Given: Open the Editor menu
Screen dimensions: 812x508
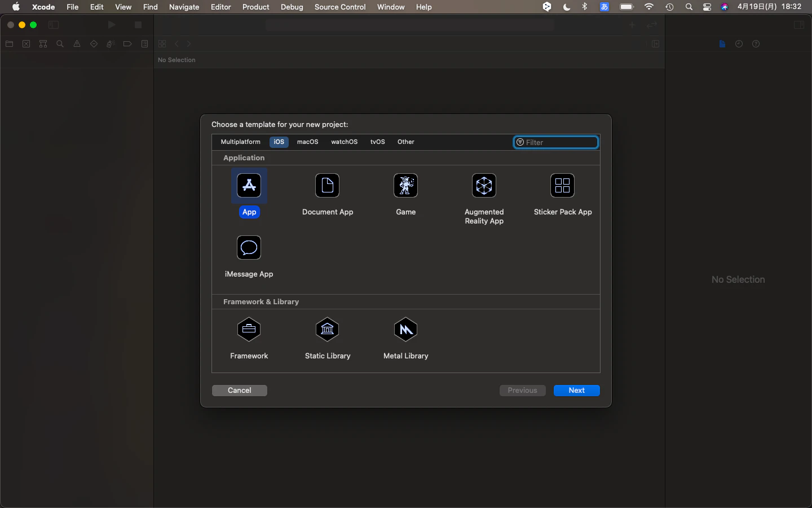Looking at the screenshot, I should [221, 7].
